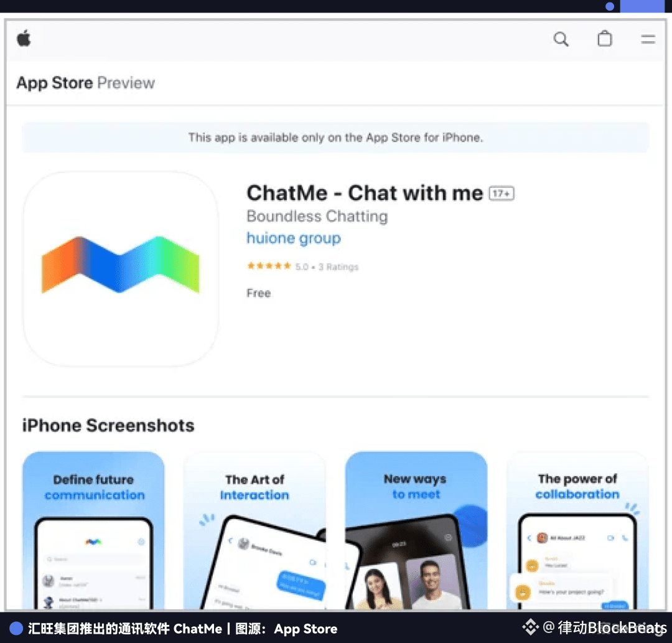Image resolution: width=672 pixels, height=643 pixels.
Task: View The Art of Interaction screenshot
Action: pos(254,530)
